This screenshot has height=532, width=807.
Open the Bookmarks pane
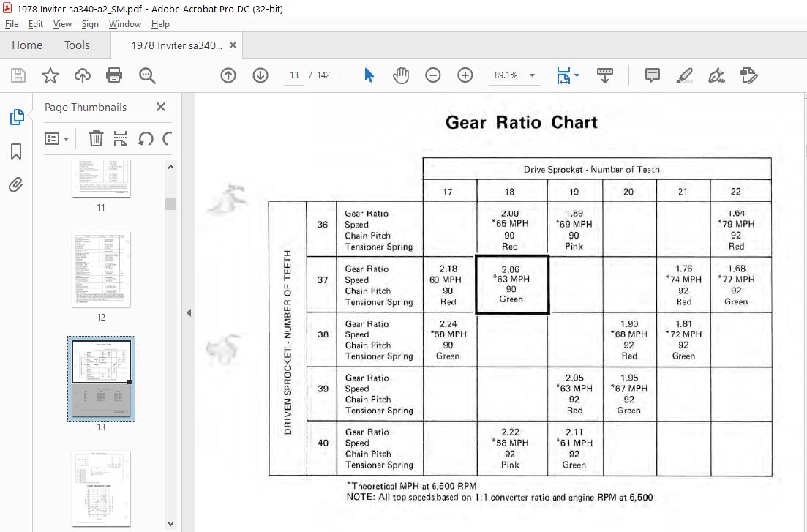coord(16,151)
